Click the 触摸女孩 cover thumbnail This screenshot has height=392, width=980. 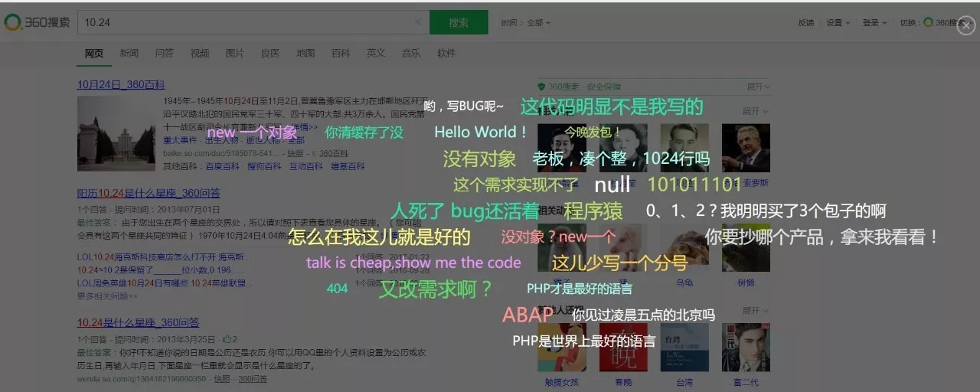[562, 348]
